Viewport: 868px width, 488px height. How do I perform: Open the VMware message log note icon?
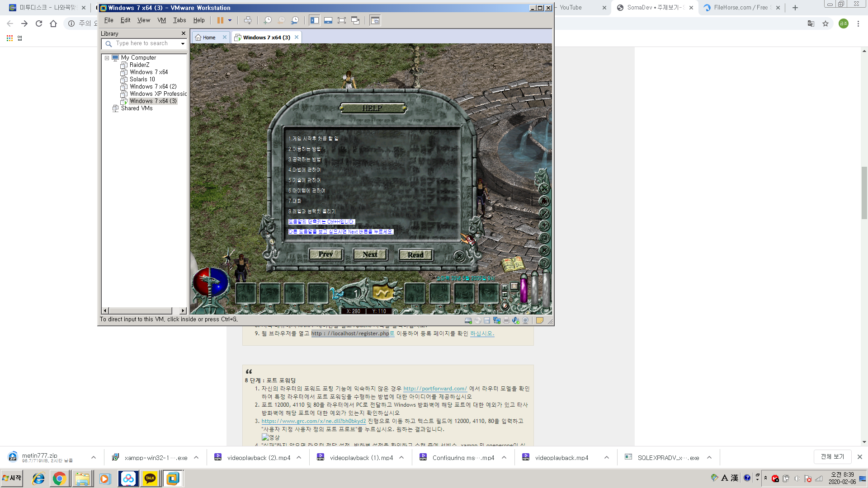539,320
